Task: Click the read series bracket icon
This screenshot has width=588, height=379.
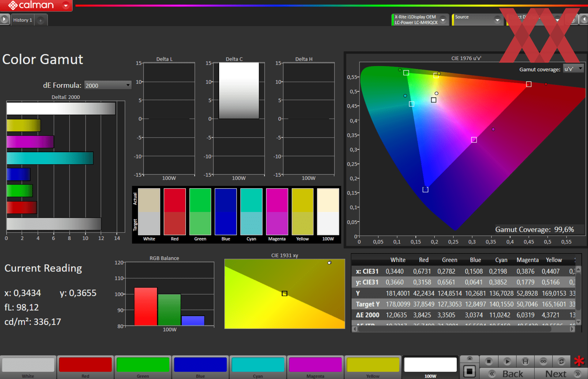Action: coord(525,361)
